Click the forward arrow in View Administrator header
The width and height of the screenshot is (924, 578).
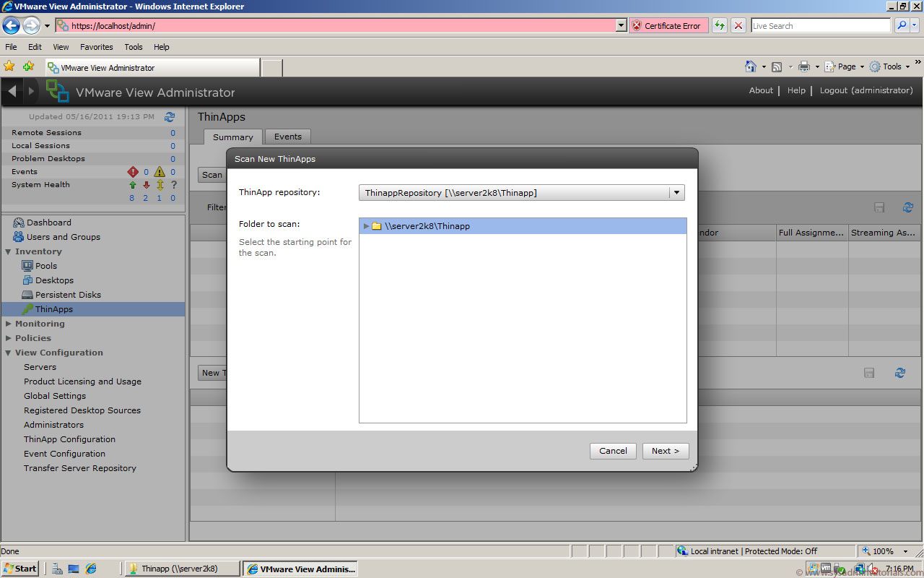31,92
